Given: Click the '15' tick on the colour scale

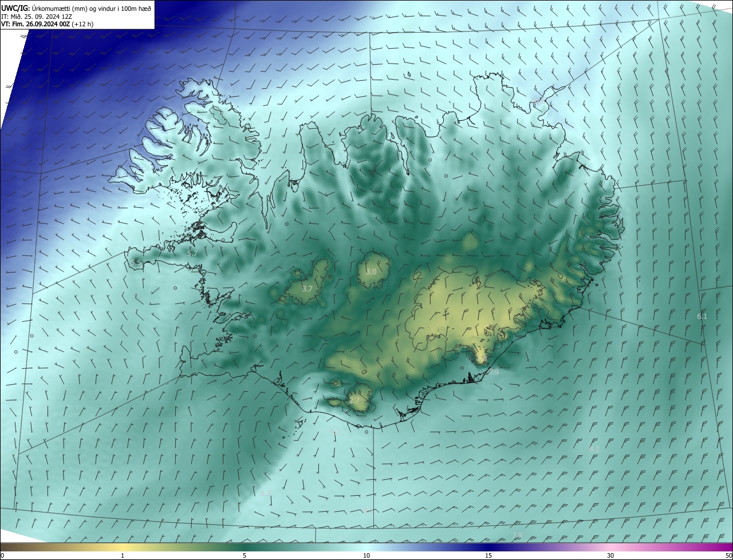Looking at the screenshot, I should point(488,555).
